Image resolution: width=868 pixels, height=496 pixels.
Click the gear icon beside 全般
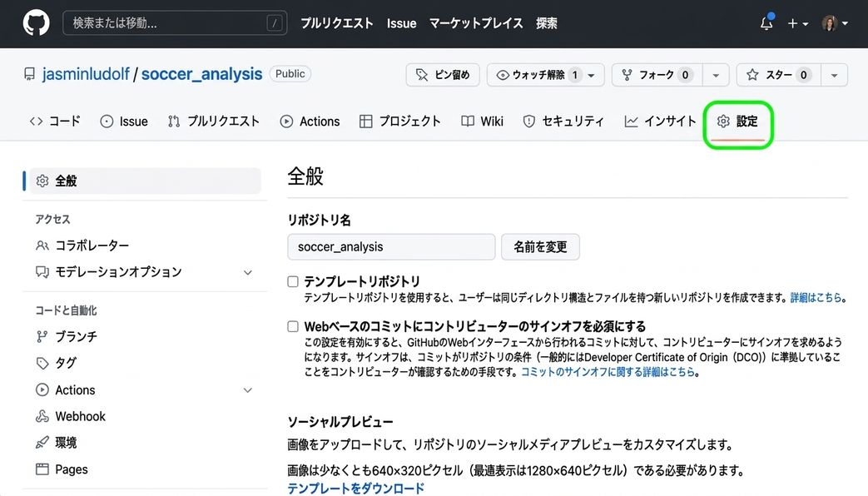42,181
